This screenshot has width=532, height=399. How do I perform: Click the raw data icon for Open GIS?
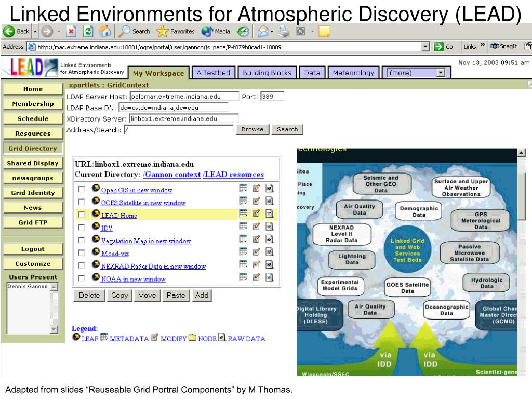tap(270, 188)
